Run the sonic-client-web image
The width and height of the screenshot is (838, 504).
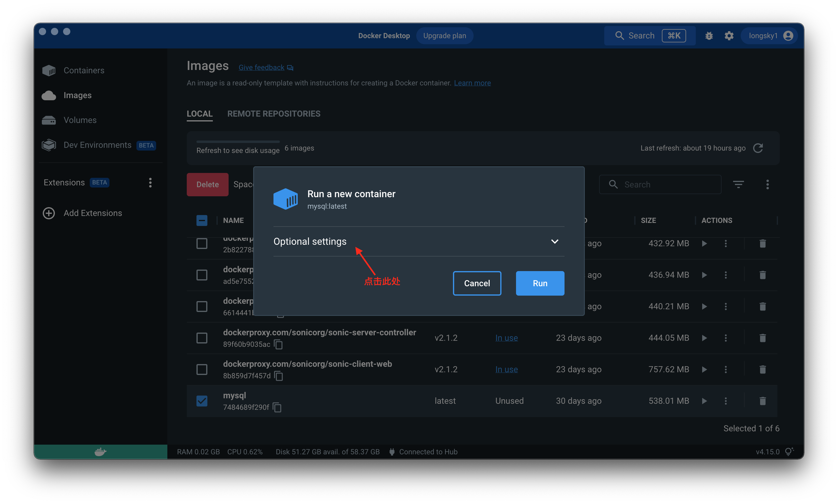click(704, 369)
